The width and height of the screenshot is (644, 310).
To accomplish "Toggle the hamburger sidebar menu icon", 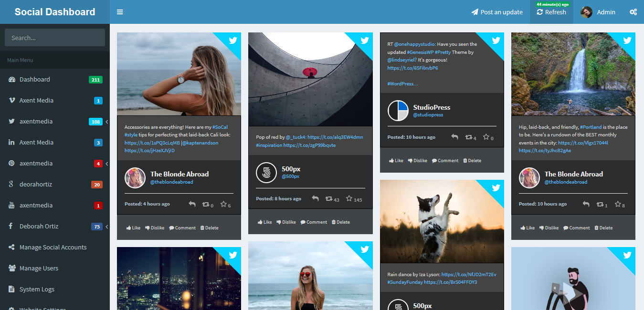I will point(120,12).
